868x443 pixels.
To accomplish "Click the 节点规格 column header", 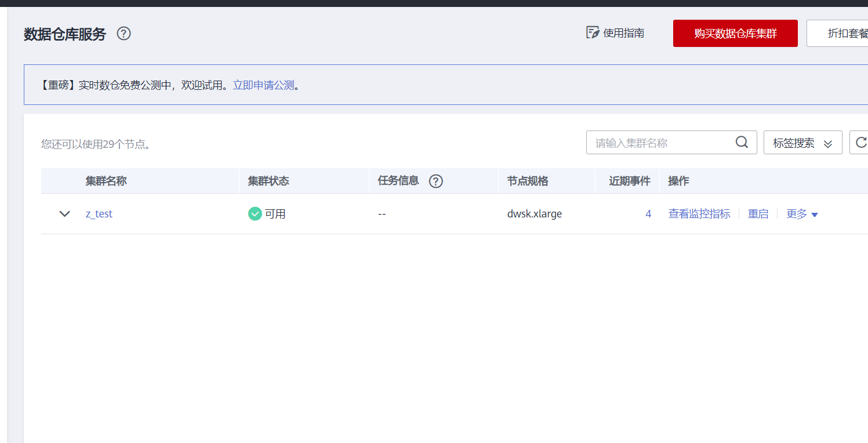I will (528, 181).
